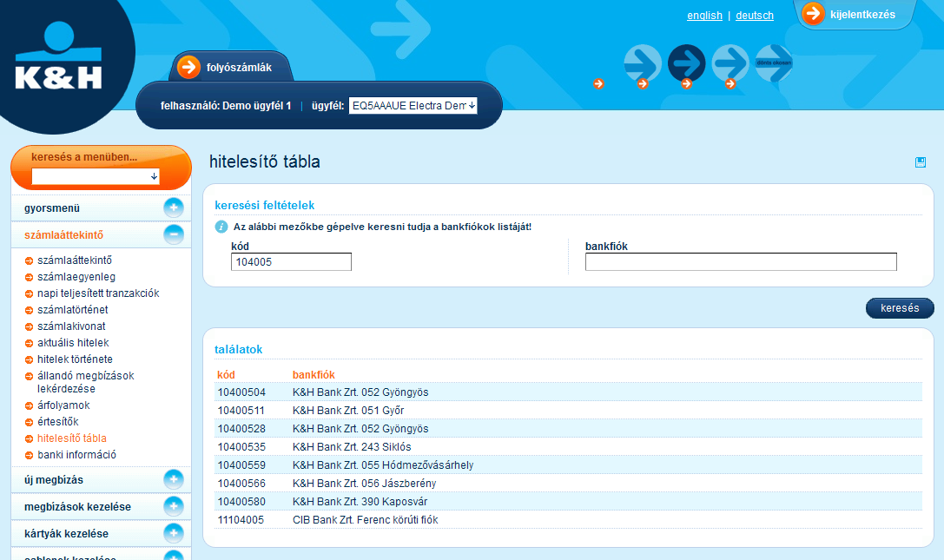Open the keresés a menüben dropdown

coord(96,176)
